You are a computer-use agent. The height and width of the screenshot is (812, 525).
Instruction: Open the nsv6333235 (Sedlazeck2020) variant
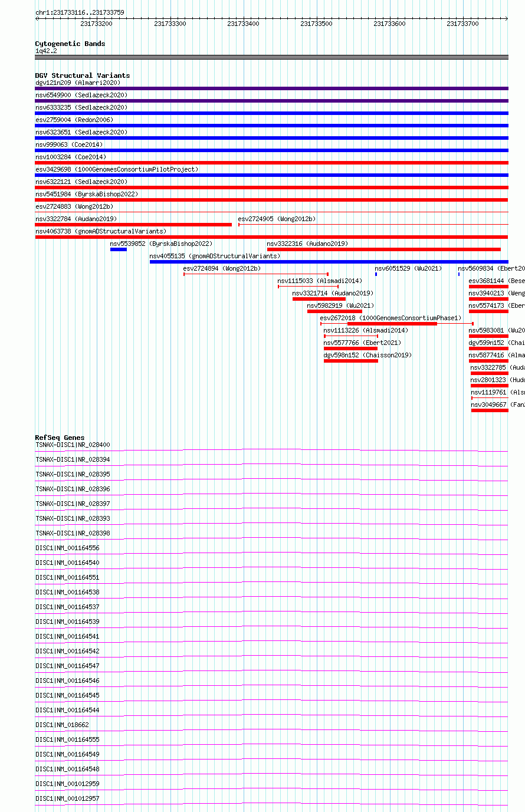(x=81, y=107)
